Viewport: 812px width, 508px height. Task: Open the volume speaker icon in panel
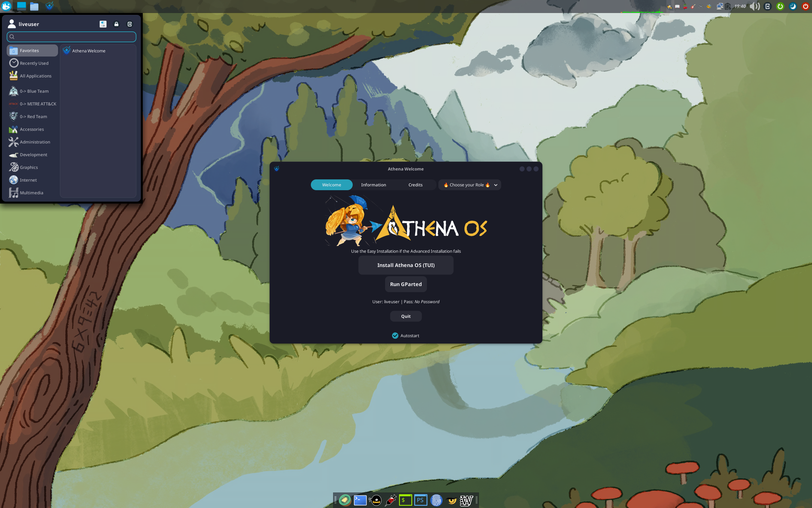click(x=755, y=6)
